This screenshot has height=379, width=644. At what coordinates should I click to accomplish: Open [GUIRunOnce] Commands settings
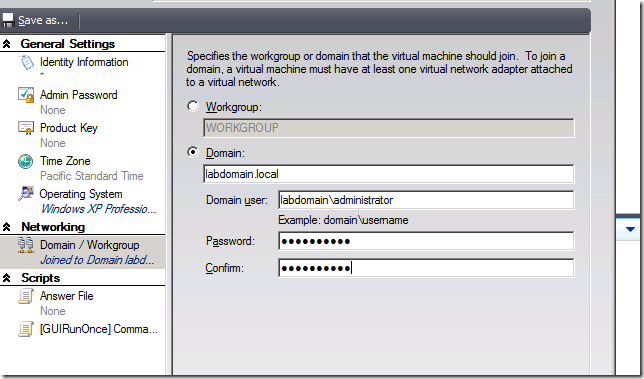99,329
